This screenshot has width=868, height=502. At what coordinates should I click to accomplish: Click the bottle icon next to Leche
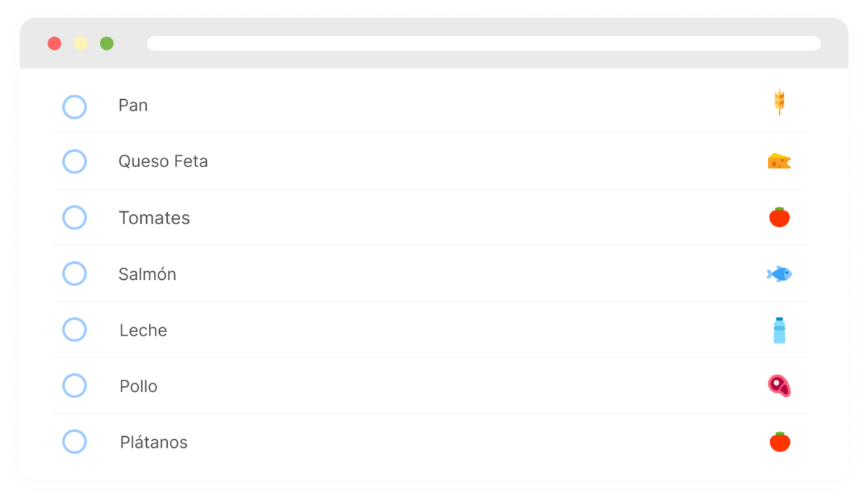(x=779, y=330)
